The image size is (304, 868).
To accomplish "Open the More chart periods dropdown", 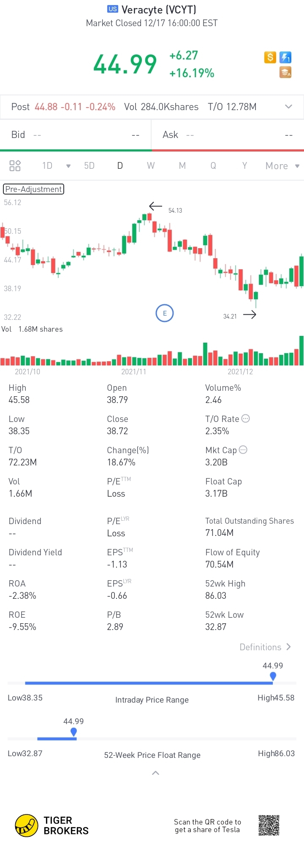I will pyautogui.click(x=282, y=166).
